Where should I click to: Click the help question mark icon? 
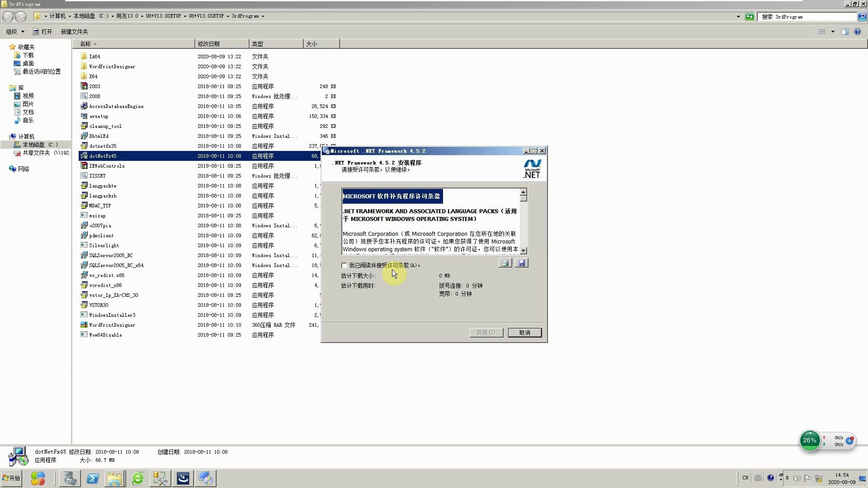click(858, 32)
